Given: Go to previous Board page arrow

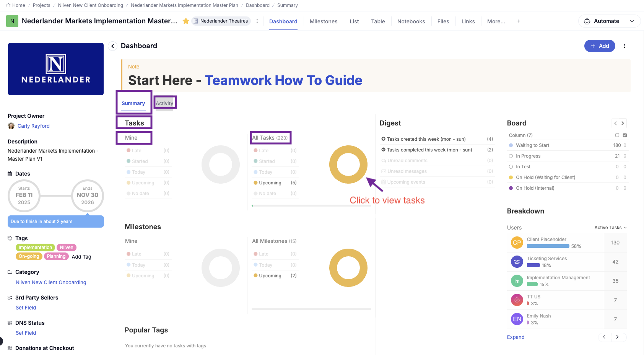Looking at the screenshot, I should click(x=615, y=123).
